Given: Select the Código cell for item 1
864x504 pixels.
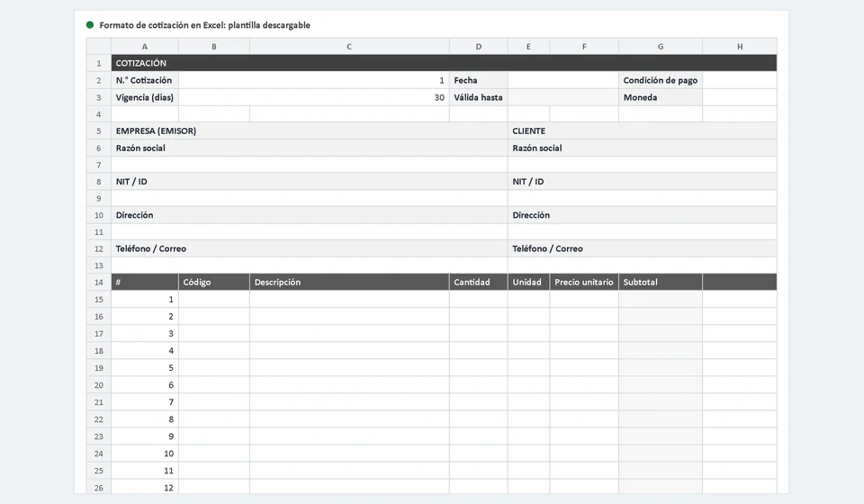Looking at the screenshot, I should (x=214, y=299).
